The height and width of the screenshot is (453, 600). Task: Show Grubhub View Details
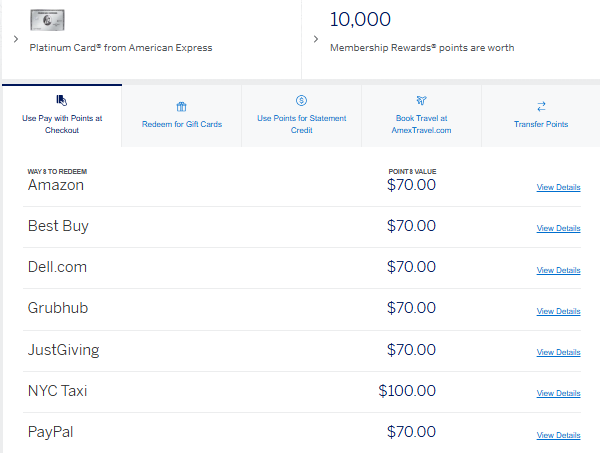[x=558, y=311]
